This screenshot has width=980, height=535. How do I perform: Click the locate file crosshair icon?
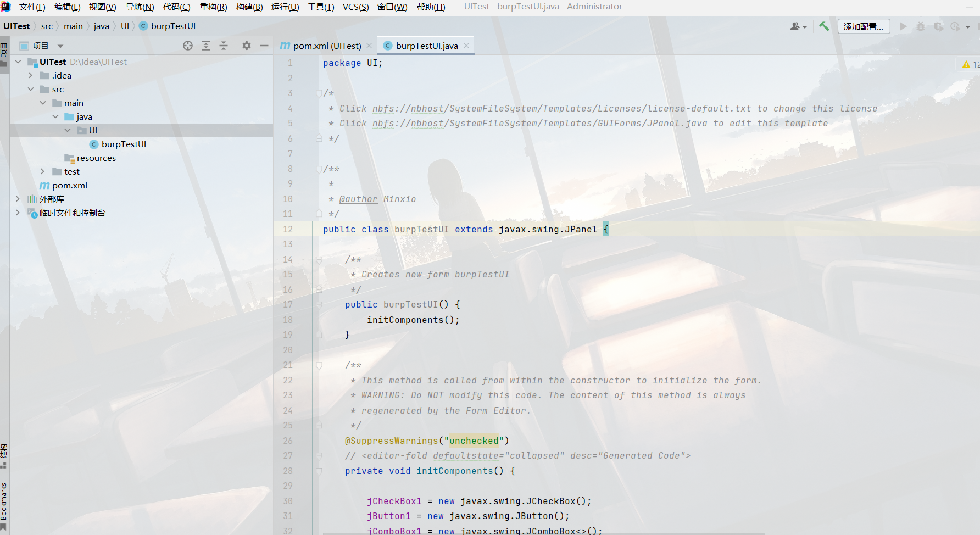tap(188, 46)
